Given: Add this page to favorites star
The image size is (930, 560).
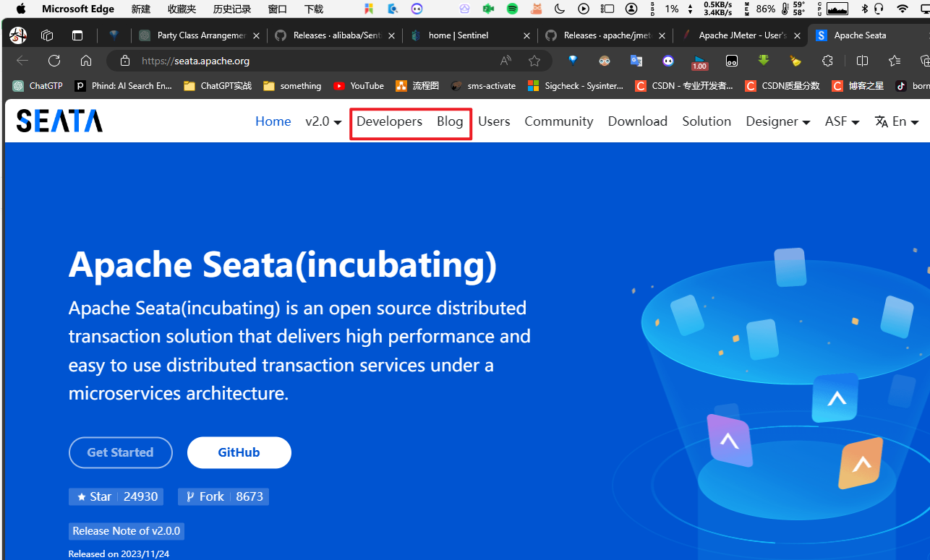Looking at the screenshot, I should click(x=534, y=61).
